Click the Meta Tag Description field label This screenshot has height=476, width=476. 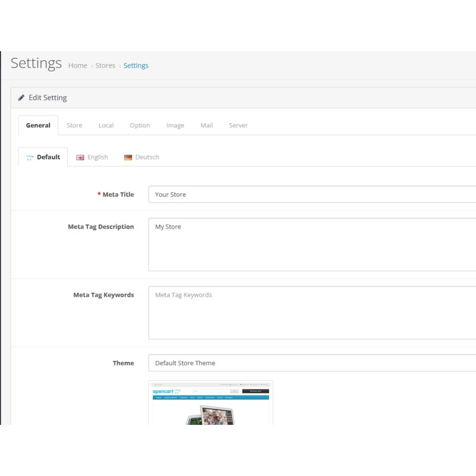[x=101, y=227]
